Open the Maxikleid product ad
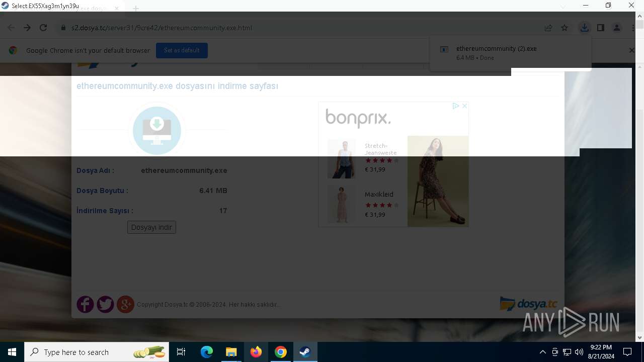This screenshot has height=362, width=644. (x=379, y=194)
